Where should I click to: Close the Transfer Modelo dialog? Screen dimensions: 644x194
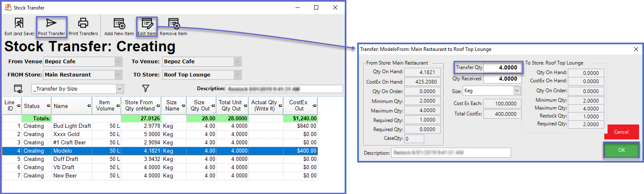click(636, 49)
